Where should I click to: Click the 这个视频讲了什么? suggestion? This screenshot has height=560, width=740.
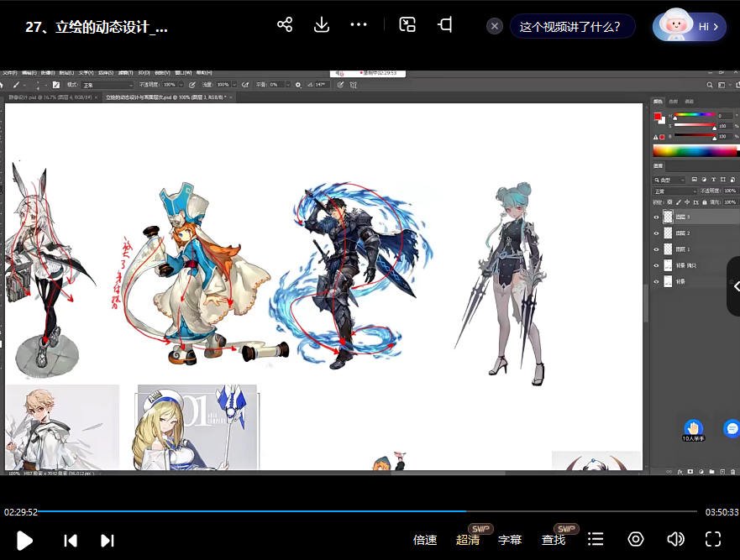point(570,26)
